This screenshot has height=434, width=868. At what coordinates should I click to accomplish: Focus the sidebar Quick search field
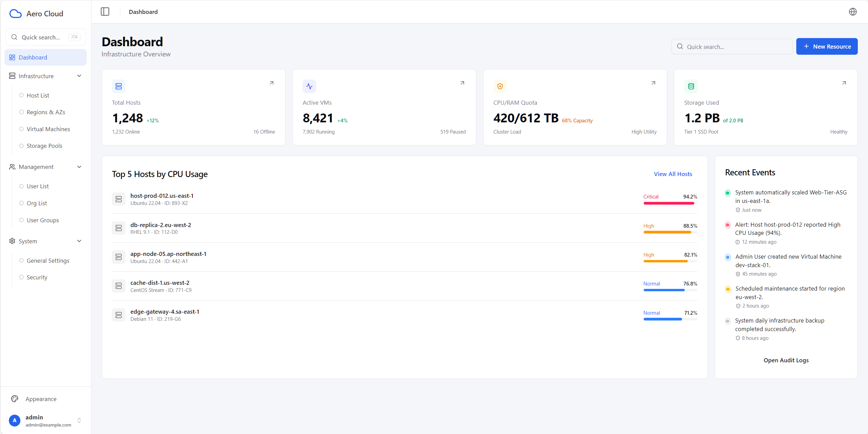pyautogui.click(x=46, y=37)
